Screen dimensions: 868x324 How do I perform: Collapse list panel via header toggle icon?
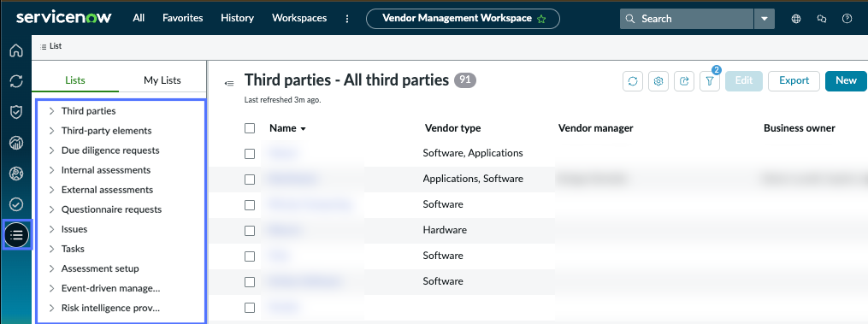(228, 83)
